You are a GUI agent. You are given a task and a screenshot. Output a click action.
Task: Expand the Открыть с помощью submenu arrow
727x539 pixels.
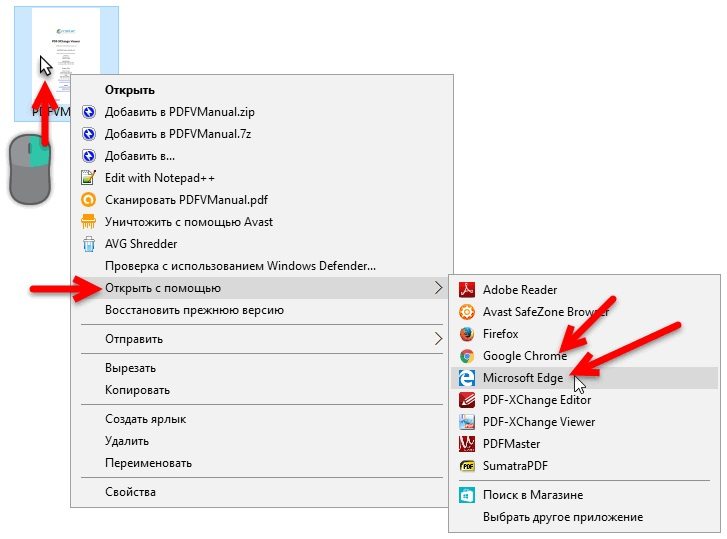[438, 288]
